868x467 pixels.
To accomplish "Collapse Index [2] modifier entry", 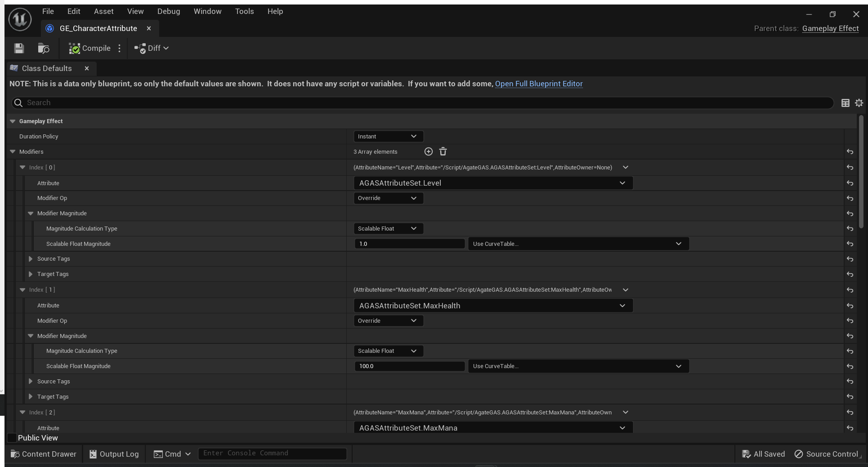I will 22,412.
